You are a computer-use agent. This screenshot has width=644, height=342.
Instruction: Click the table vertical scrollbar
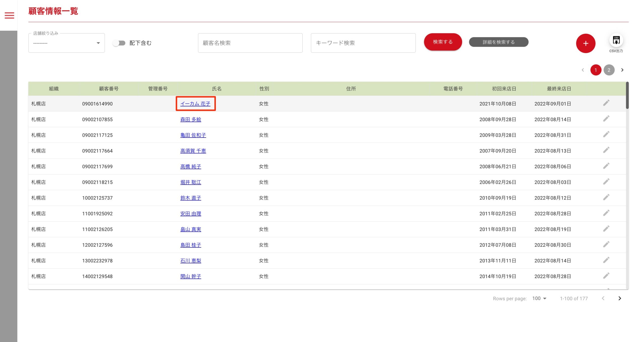coord(627,96)
